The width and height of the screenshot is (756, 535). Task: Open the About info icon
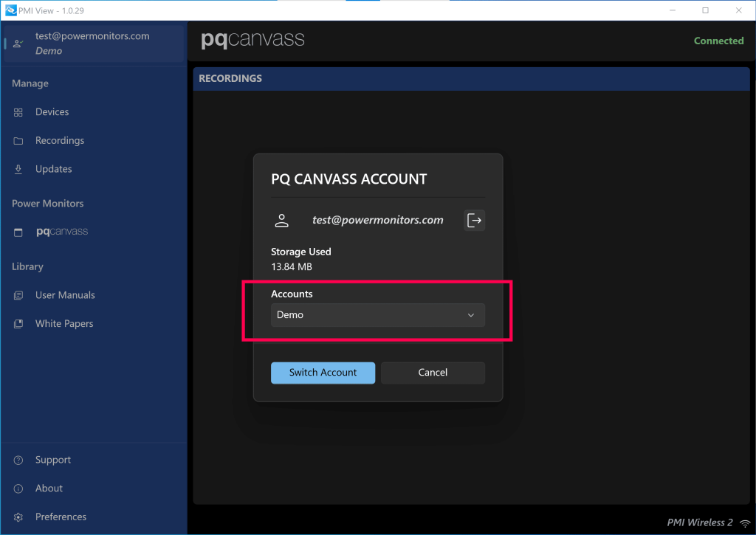coord(17,488)
